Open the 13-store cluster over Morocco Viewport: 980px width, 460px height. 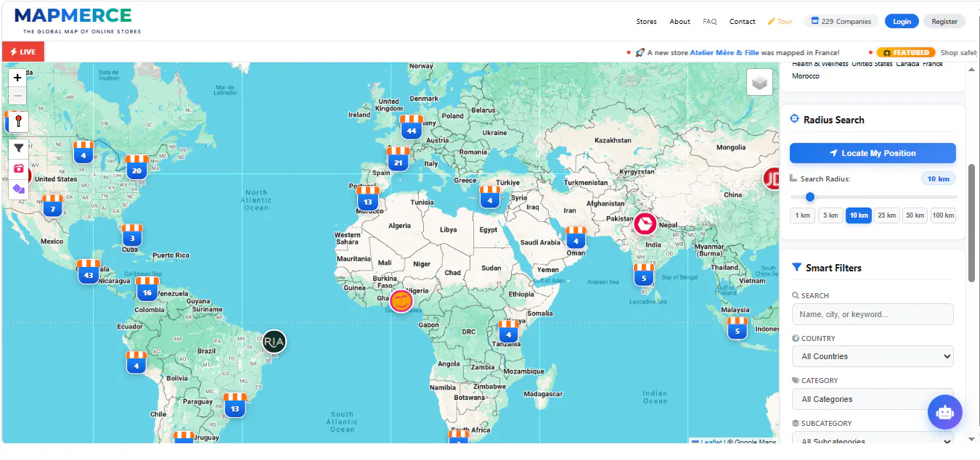368,198
